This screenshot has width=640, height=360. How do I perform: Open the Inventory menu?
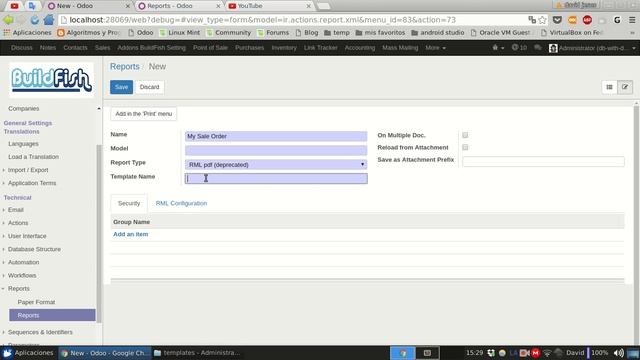pyautogui.click(x=284, y=48)
